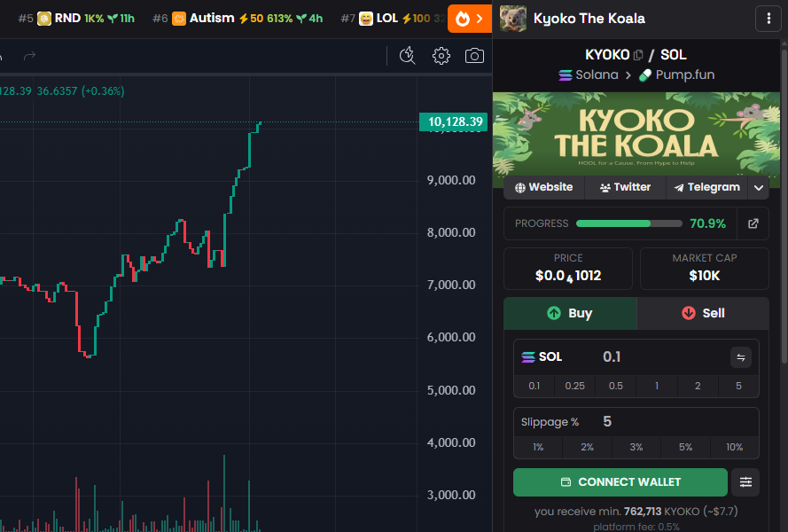Switch to the Buy tab
The width and height of the screenshot is (788, 532).
571,313
